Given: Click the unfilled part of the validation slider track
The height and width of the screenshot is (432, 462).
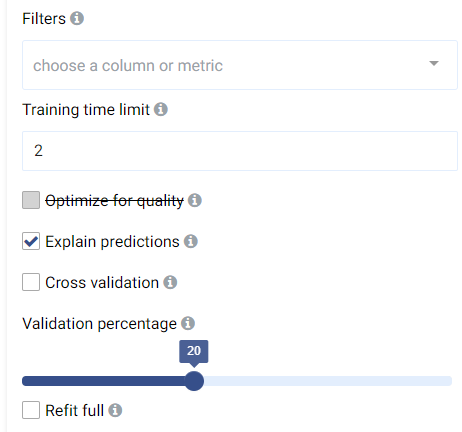Looking at the screenshot, I should point(328,381).
